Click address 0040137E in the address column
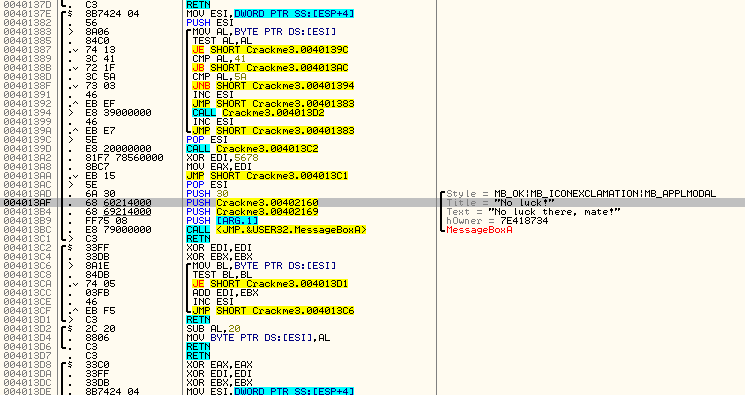745x395 pixels. [27, 13]
